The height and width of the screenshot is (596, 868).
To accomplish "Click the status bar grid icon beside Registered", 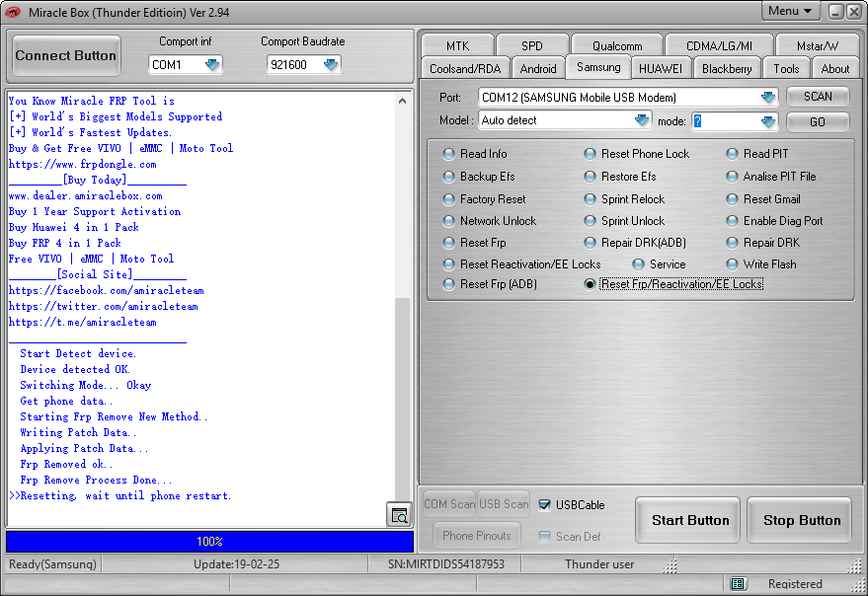I will pyautogui.click(x=737, y=583).
